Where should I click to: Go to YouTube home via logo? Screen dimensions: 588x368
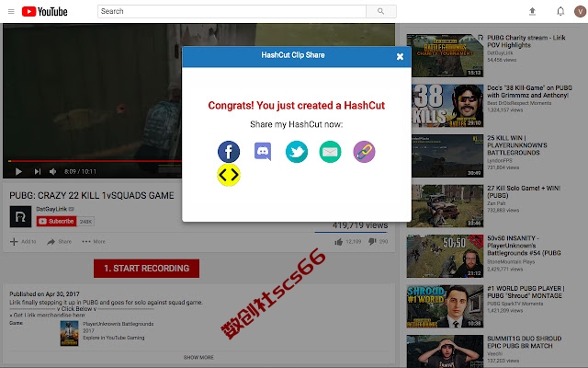[x=45, y=12]
